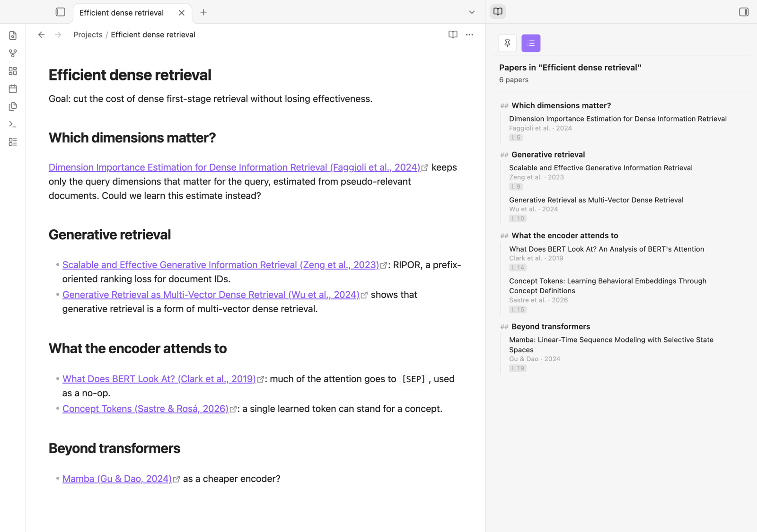Open templates pages icon in ribbon
Viewport: 757px width, 532px height.
tap(13, 106)
